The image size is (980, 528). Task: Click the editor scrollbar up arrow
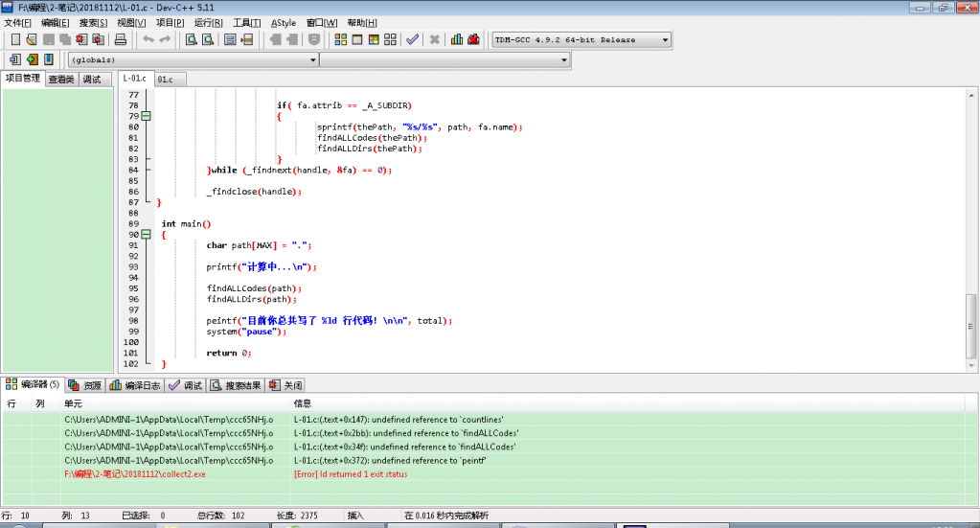tap(970, 95)
